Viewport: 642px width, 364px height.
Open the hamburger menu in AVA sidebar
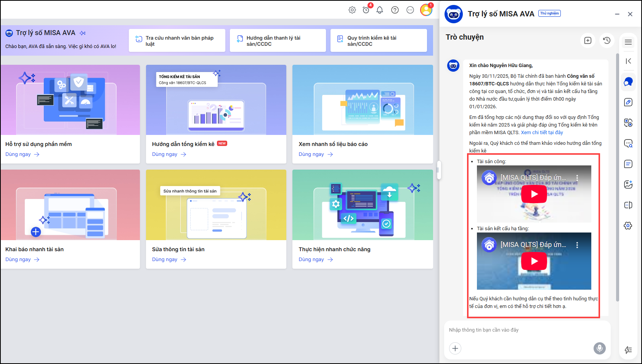point(628,42)
